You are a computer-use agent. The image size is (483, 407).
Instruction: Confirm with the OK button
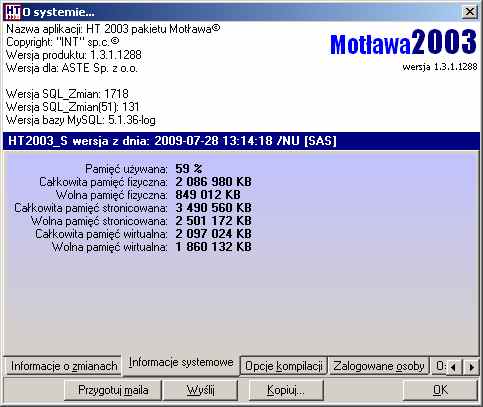tap(440, 390)
